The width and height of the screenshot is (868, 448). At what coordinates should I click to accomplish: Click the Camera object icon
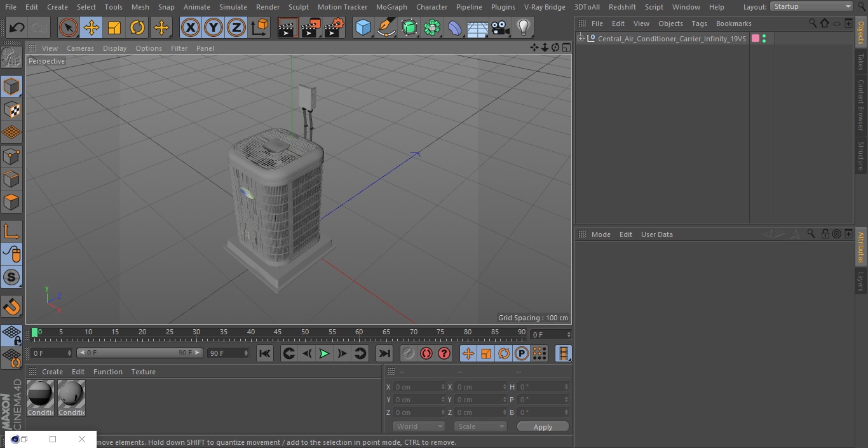click(501, 27)
